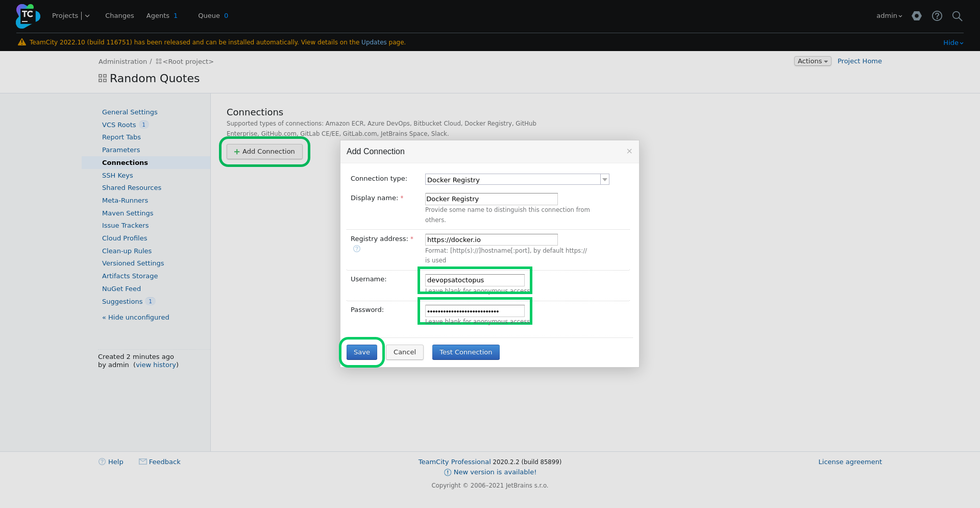Click the new version info icon
980x508 pixels.
pos(448,472)
